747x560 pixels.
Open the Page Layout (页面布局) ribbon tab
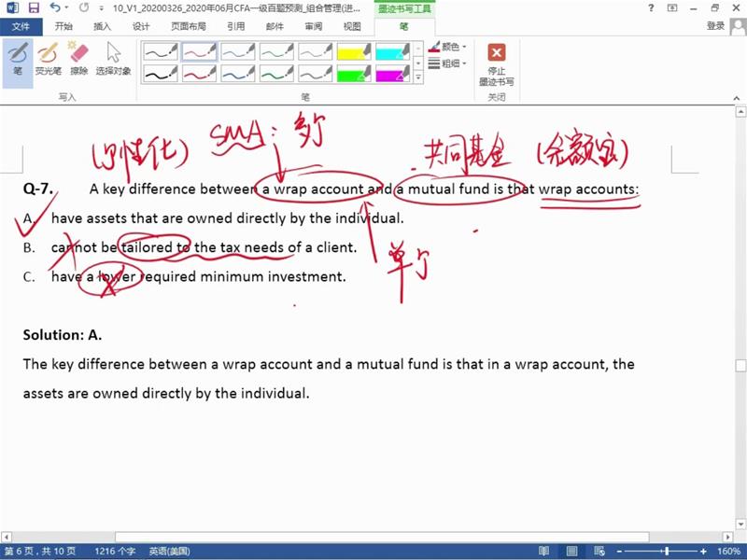[189, 26]
